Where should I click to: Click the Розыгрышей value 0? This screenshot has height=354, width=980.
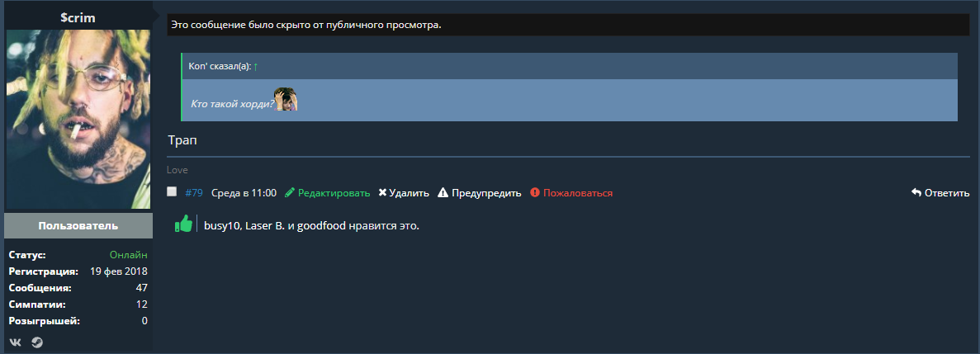point(145,321)
